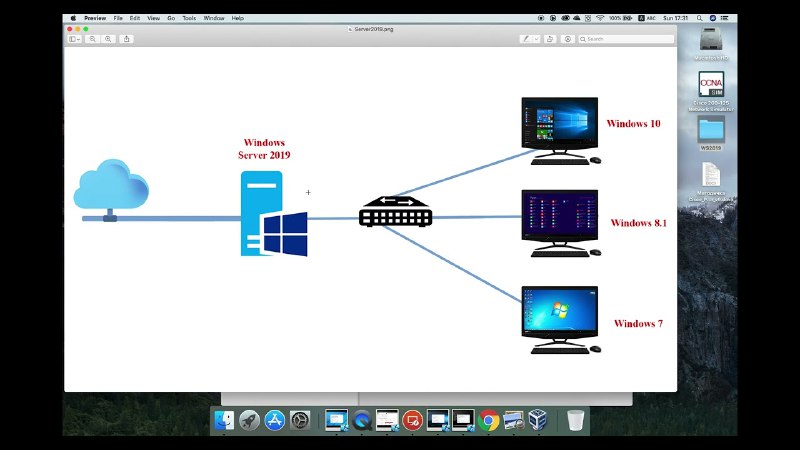
Task: Open Preview from the Dock
Action: pyautogui.click(x=513, y=420)
